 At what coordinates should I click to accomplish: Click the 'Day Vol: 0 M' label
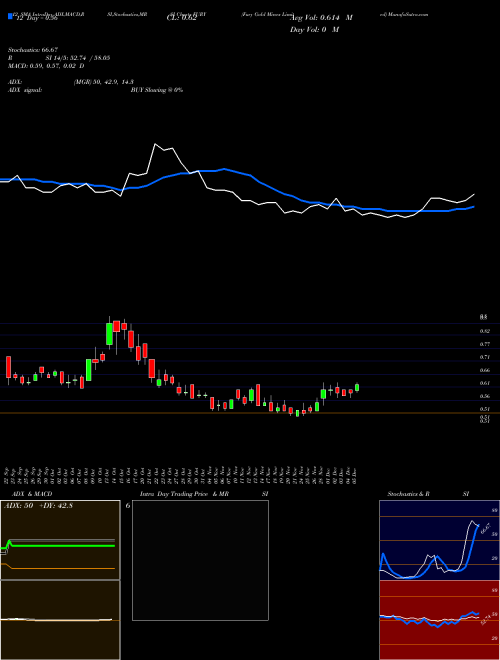click(314, 30)
